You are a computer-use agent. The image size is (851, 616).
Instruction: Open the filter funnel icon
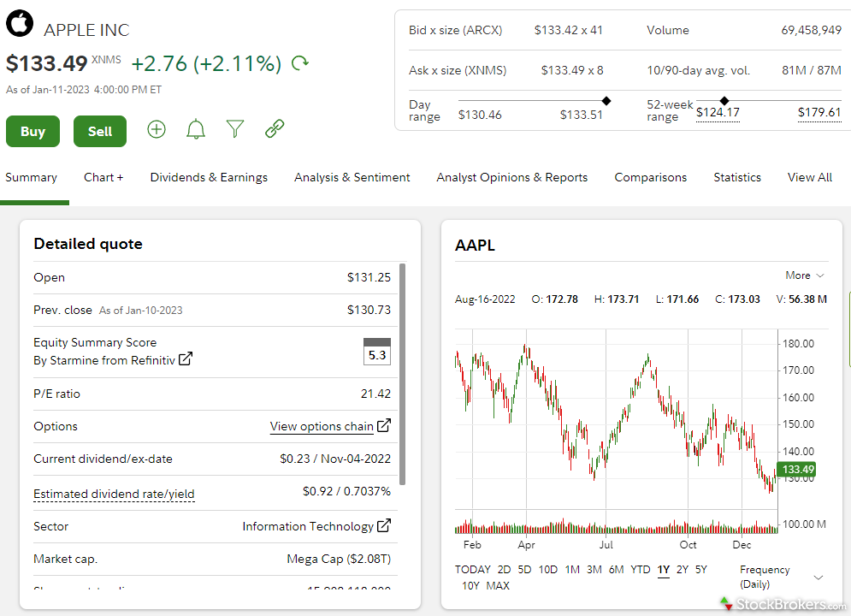tap(235, 129)
